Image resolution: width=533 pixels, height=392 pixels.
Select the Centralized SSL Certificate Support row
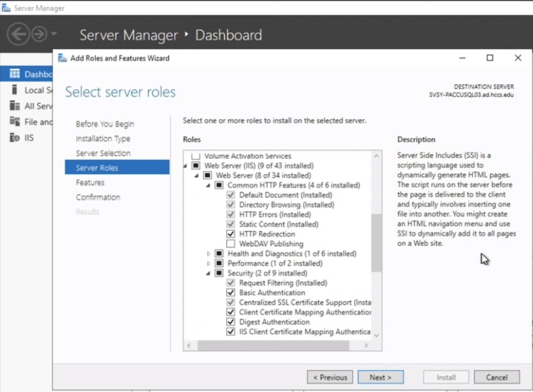[x=305, y=302]
